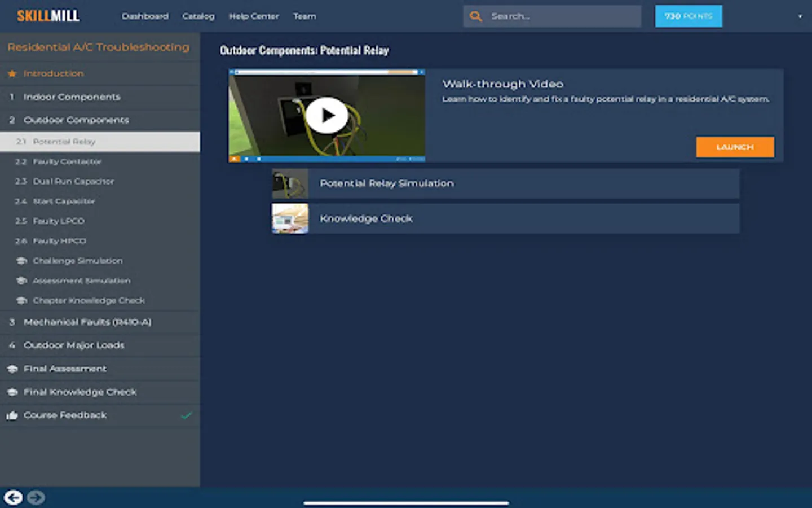Click the graduation cap icon beside Final Assessment

click(x=12, y=369)
